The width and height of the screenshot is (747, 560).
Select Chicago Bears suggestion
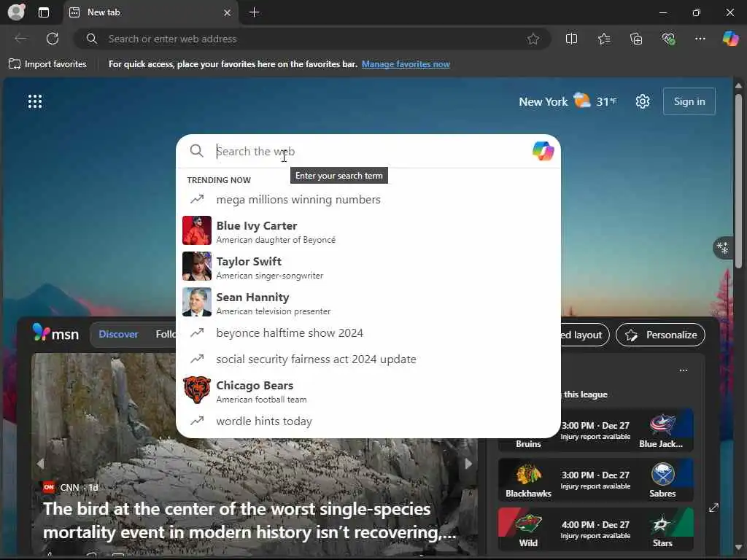pos(368,391)
